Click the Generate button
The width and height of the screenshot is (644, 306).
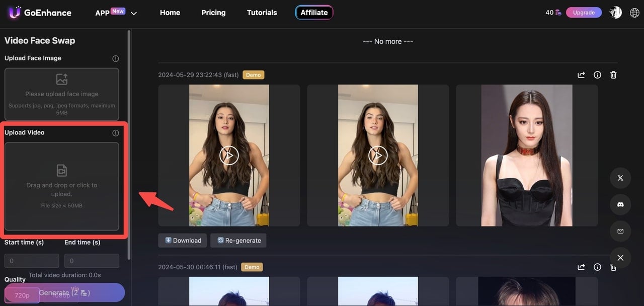tap(64, 292)
